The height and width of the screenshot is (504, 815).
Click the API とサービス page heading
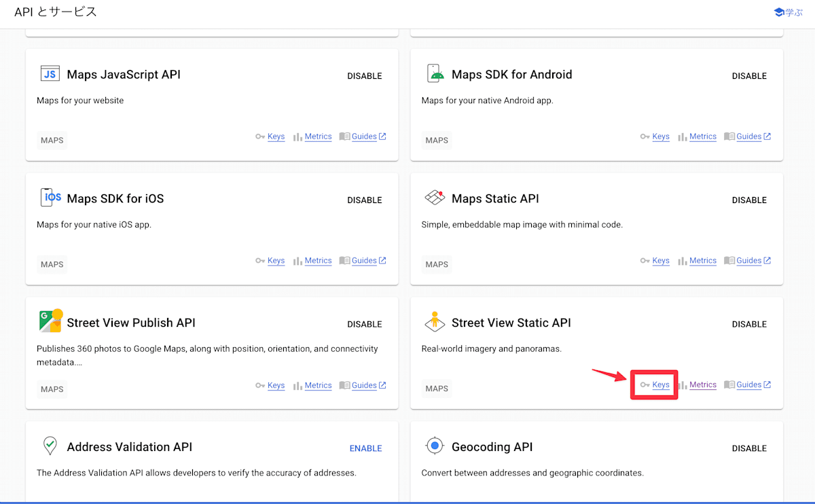click(x=56, y=12)
